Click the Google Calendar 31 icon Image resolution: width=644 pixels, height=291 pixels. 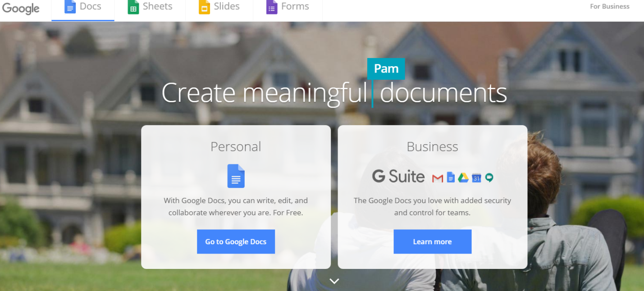coord(476,178)
